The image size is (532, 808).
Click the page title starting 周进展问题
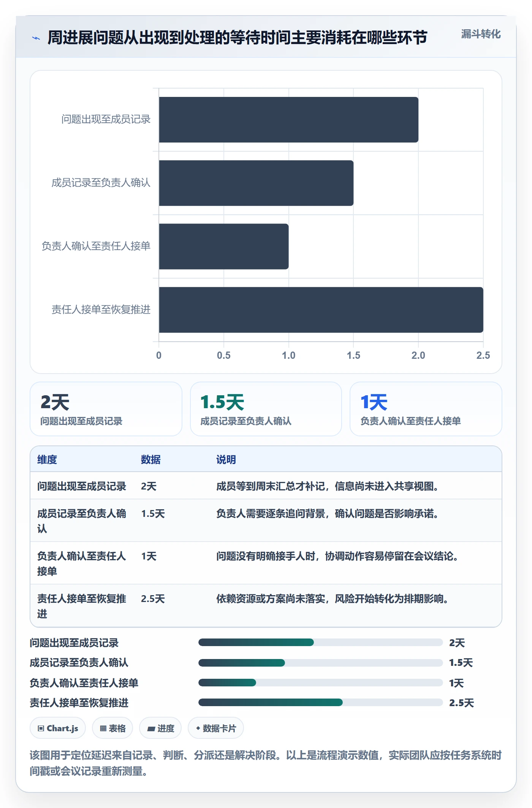[x=237, y=38]
